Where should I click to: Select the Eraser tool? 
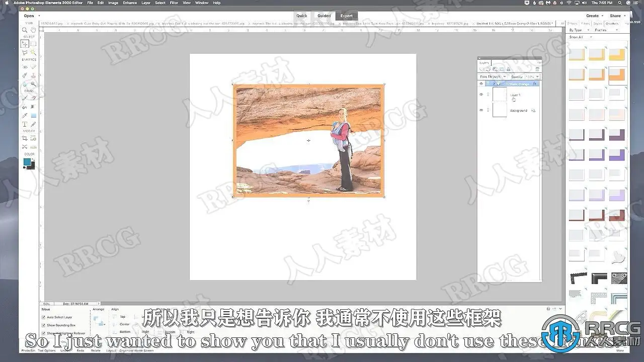coord(33,98)
